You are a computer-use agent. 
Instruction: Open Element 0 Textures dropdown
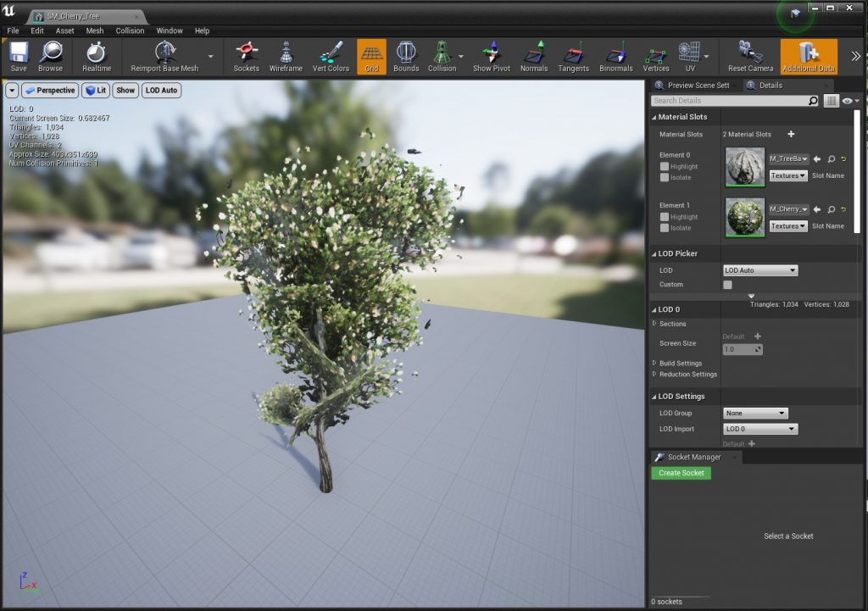(x=788, y=175)
